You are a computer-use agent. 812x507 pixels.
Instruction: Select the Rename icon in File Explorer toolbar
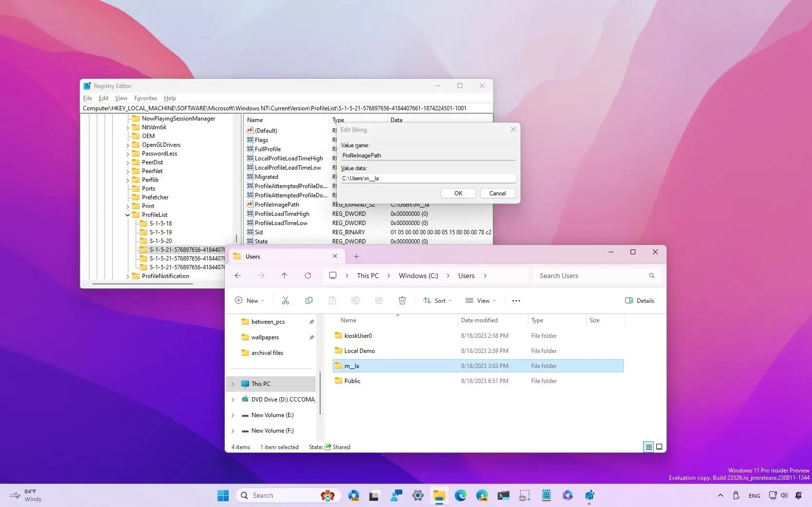point(356,300)
